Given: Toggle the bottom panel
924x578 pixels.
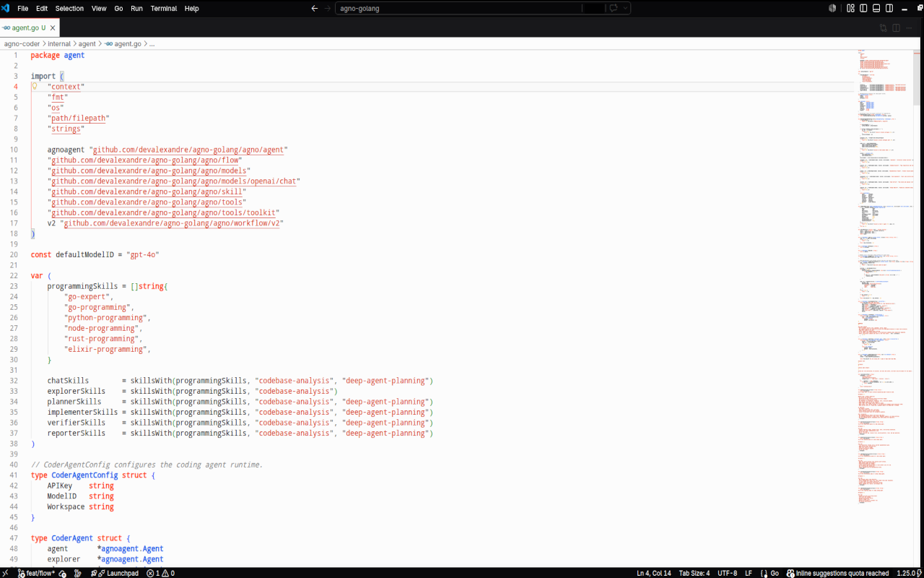Looking at the screenshot, I should pos(876,9).
